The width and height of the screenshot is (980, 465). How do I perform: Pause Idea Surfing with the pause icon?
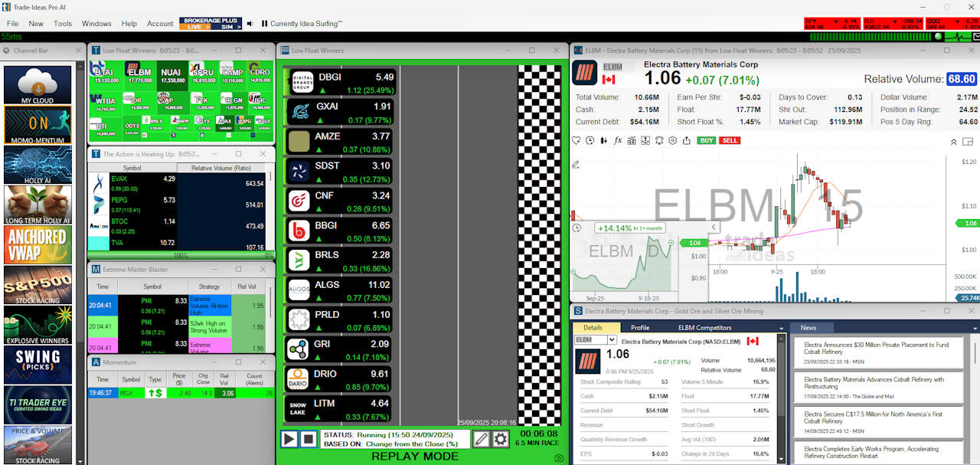coord(264,24)
